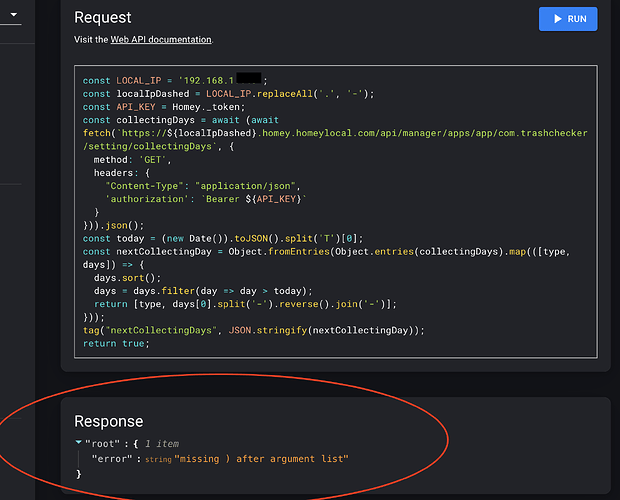
Task: Click inside the request code editor
Action: (336, 212)
